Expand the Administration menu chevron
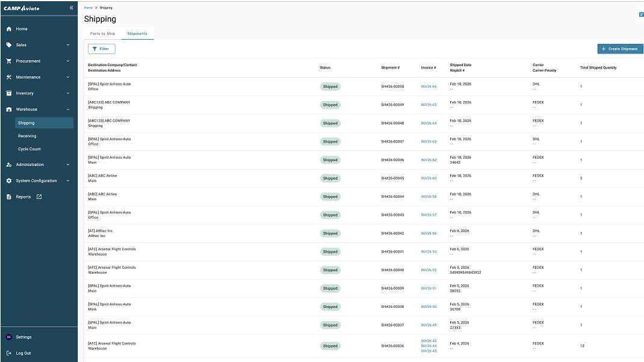Screen dimensions: 644x362 (68, 165)
